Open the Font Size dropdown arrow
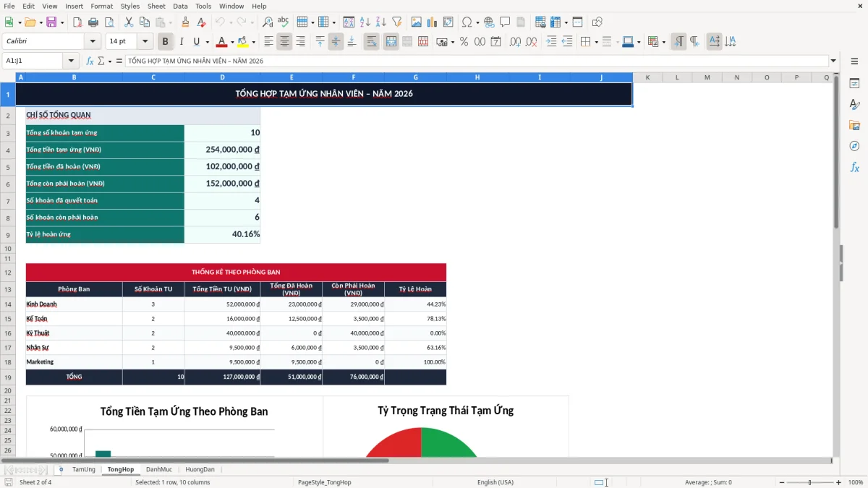 pyautogui.click(x=145, y=42)
